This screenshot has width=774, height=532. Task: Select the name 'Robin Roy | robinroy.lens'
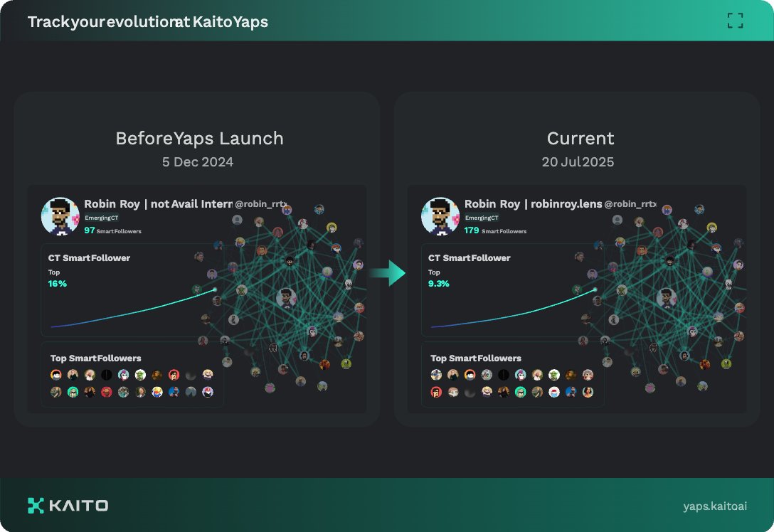(533, 204)
